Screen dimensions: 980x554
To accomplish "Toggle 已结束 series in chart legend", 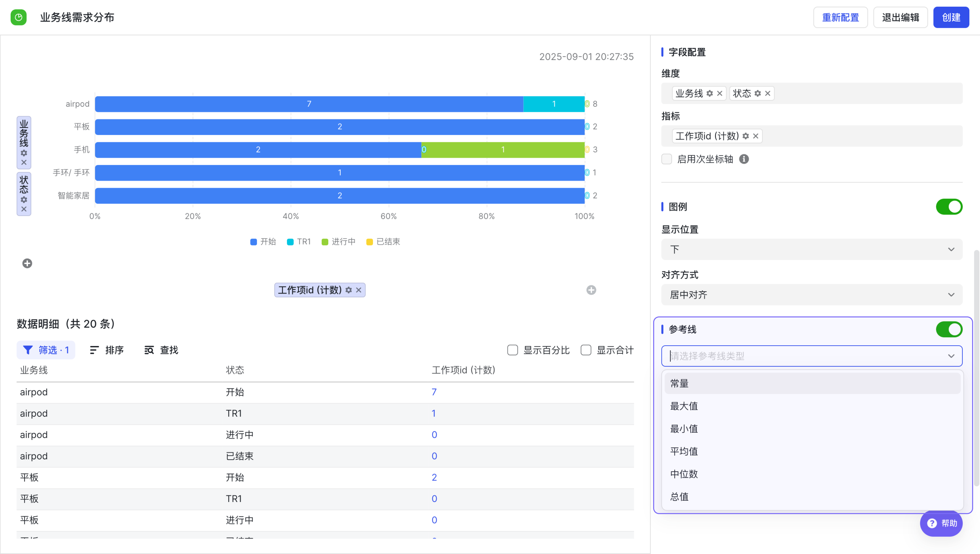I will click(383, 242).
